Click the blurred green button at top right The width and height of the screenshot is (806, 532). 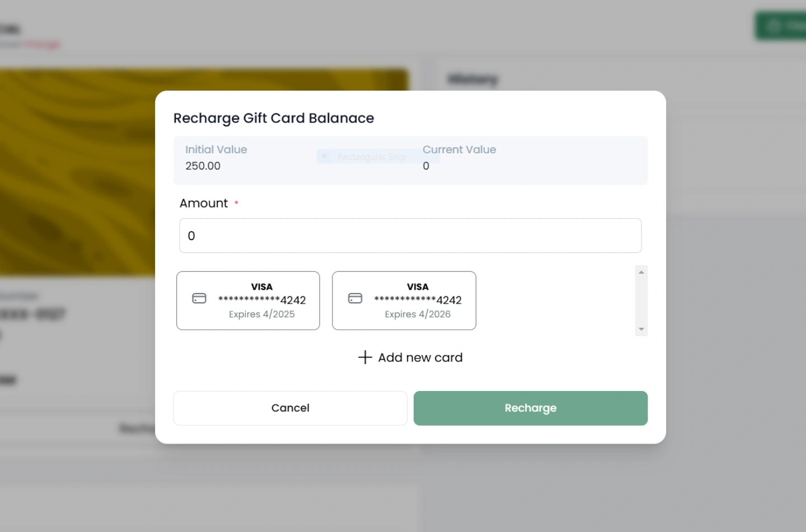(x=781, y=26)
